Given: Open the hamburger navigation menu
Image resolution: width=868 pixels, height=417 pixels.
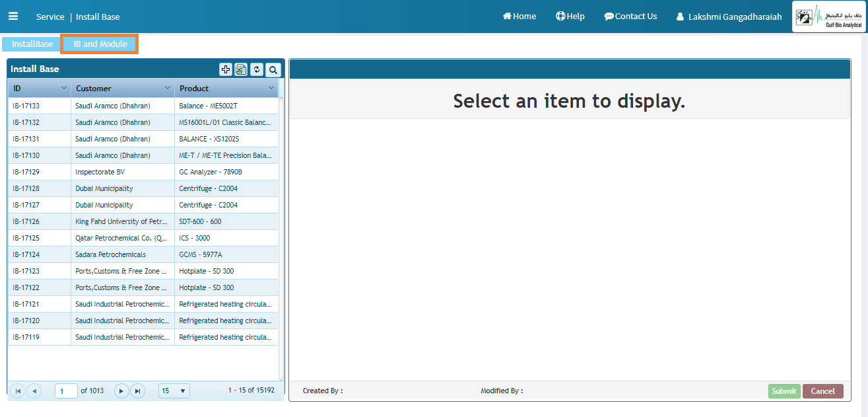Looking at the screenshot, I should click(x=13, y=17).
